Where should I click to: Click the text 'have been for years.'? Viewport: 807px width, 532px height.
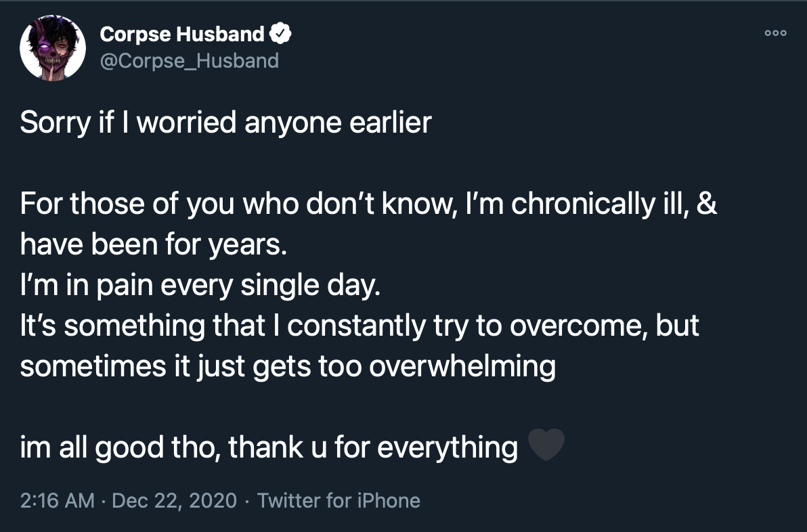[x=154, y=244]
